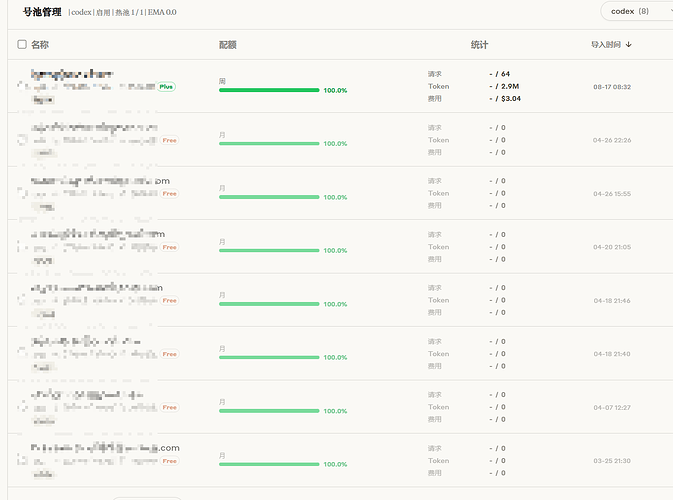Click the import time 08-17 08:32
Viewport: 673px width, 500px height.
click(612, 87)
